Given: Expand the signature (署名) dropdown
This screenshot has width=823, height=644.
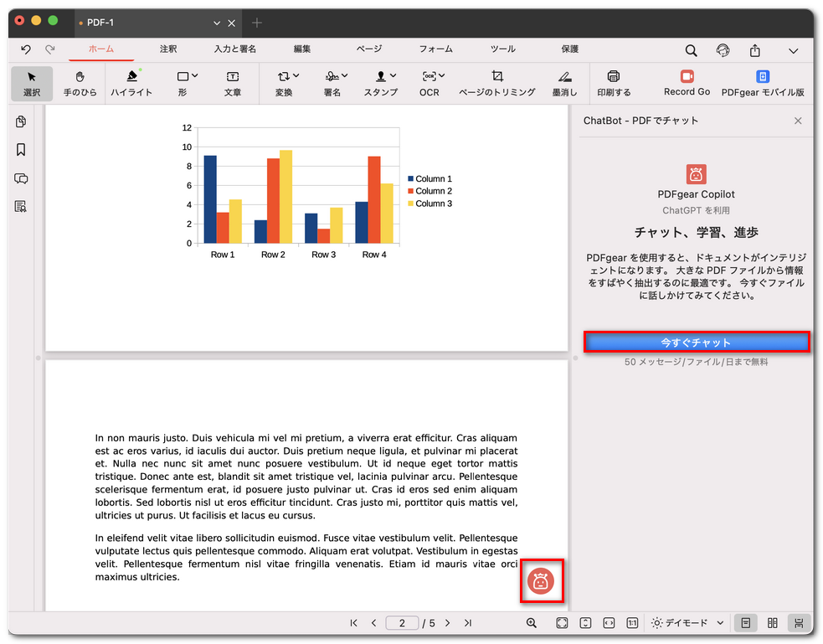Looking at the screenshot, I should 335,84.
